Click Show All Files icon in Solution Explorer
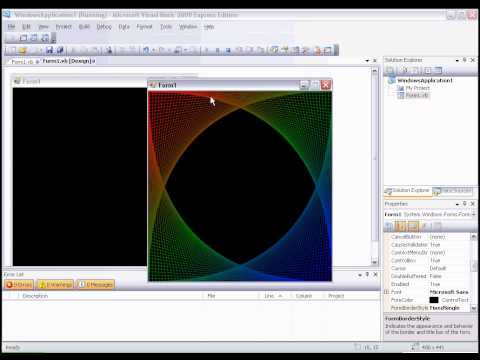The width and height of the screenshot is (480, 360). point(404,70)
